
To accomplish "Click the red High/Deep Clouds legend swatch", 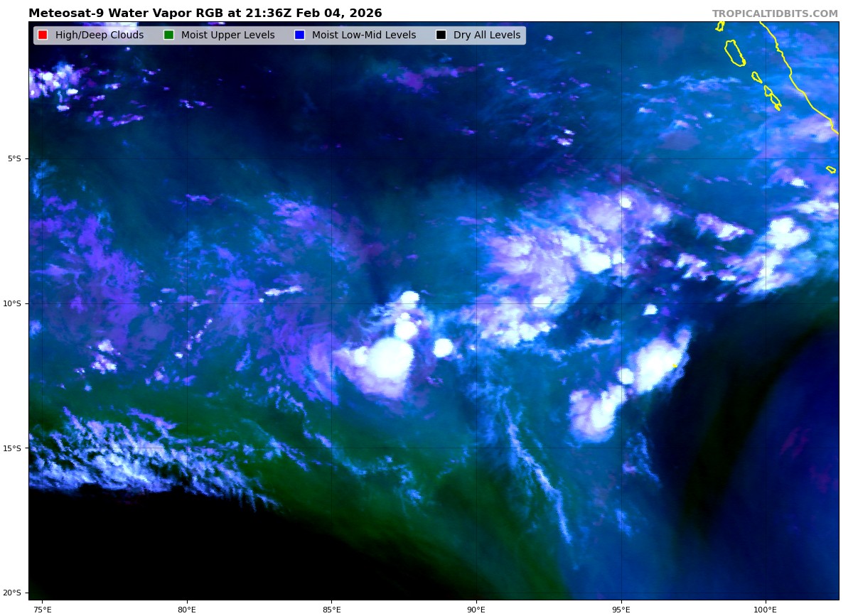I will coord(43,36).
